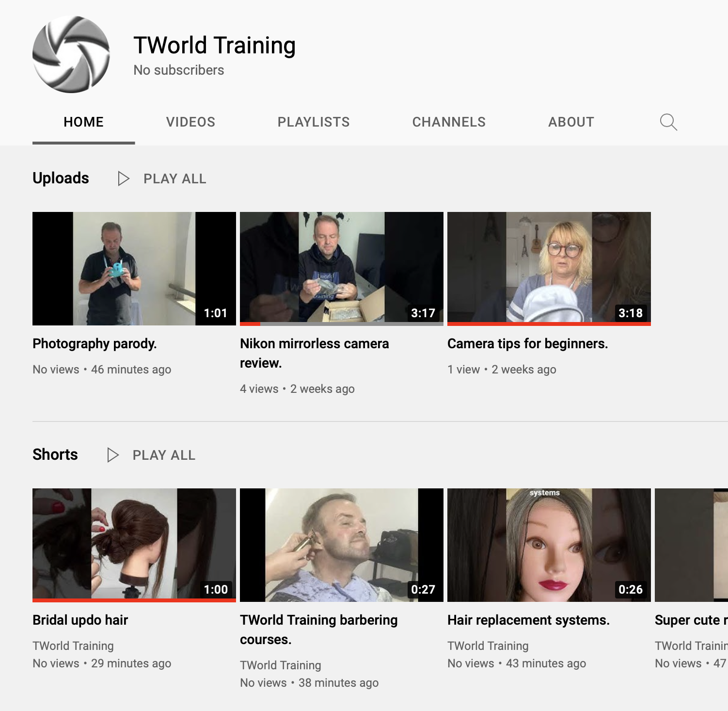
Task: Open the Bridal updo hair thumbnail
Action: [x=134, y=545]
